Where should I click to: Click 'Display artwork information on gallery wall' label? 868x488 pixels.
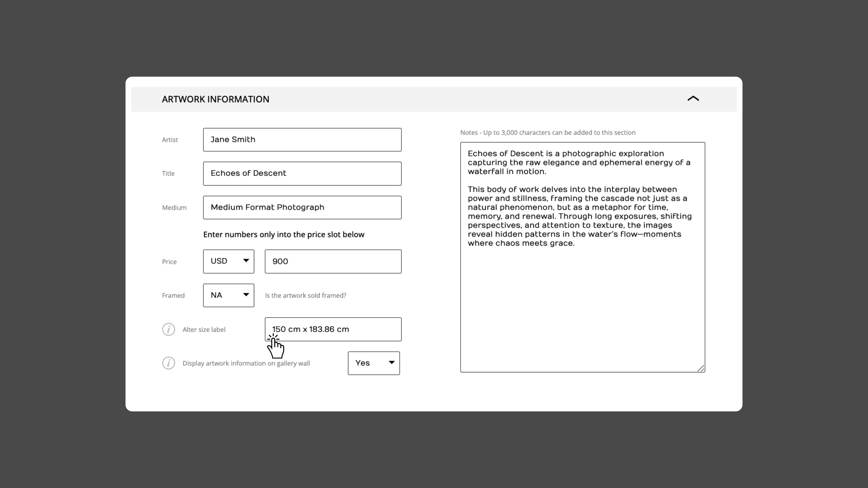pos(246,363)
